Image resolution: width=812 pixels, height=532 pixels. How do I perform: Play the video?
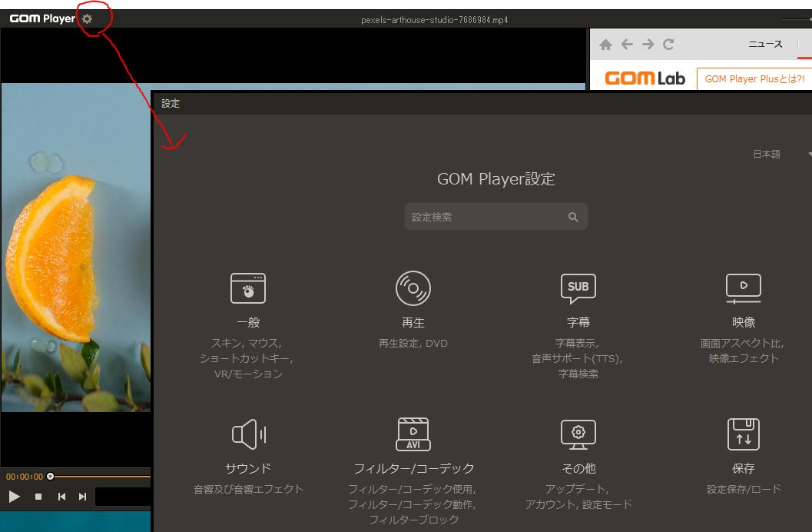[x=15, y=497]
